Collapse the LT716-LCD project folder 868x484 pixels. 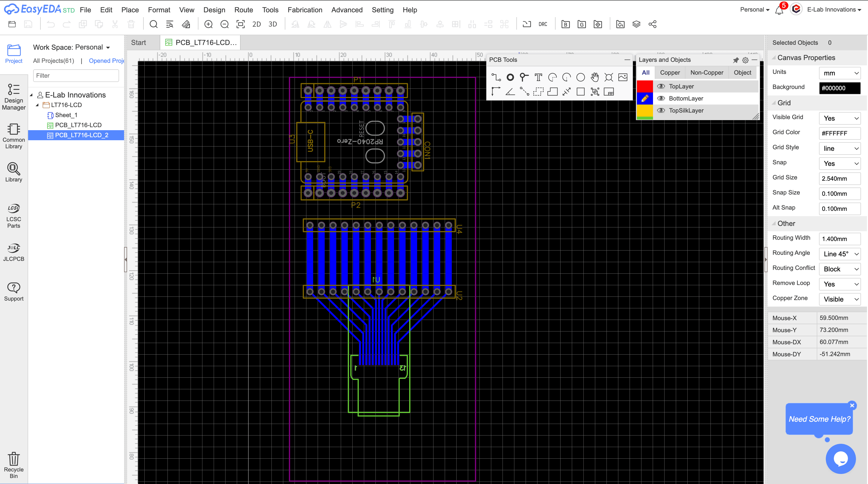click(37, 105)
